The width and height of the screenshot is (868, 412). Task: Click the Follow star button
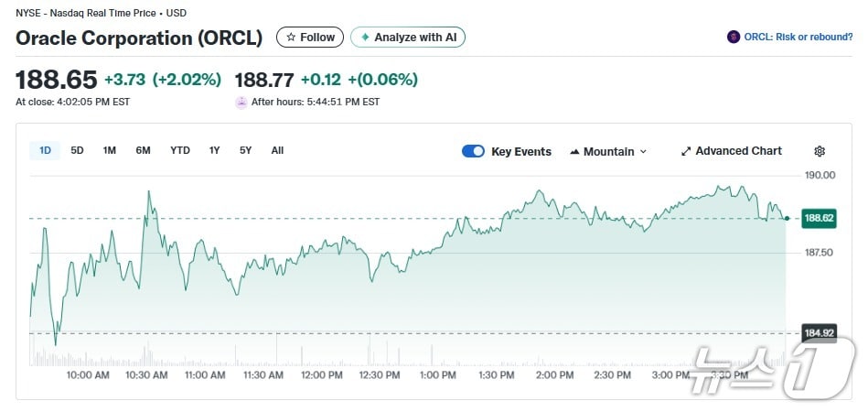tap(310, 38)
